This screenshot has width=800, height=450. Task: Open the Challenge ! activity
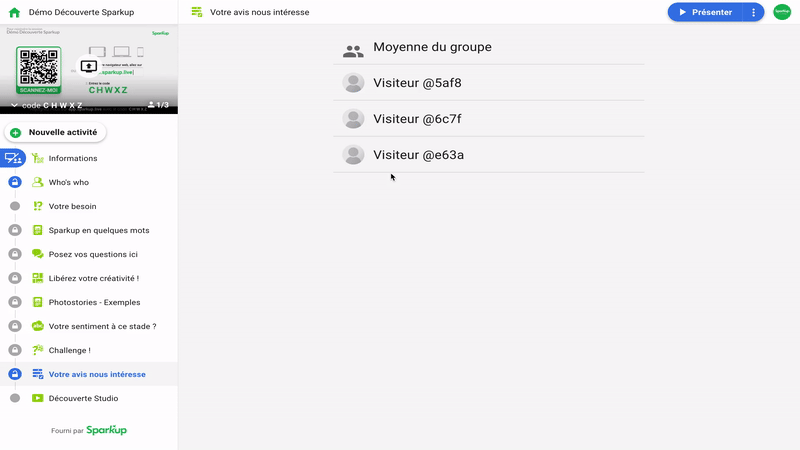click(69, 350)
